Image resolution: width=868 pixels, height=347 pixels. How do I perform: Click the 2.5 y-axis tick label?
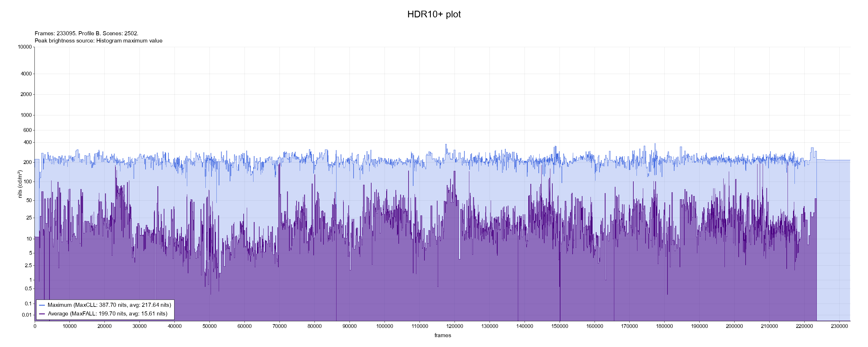point(28,265)
